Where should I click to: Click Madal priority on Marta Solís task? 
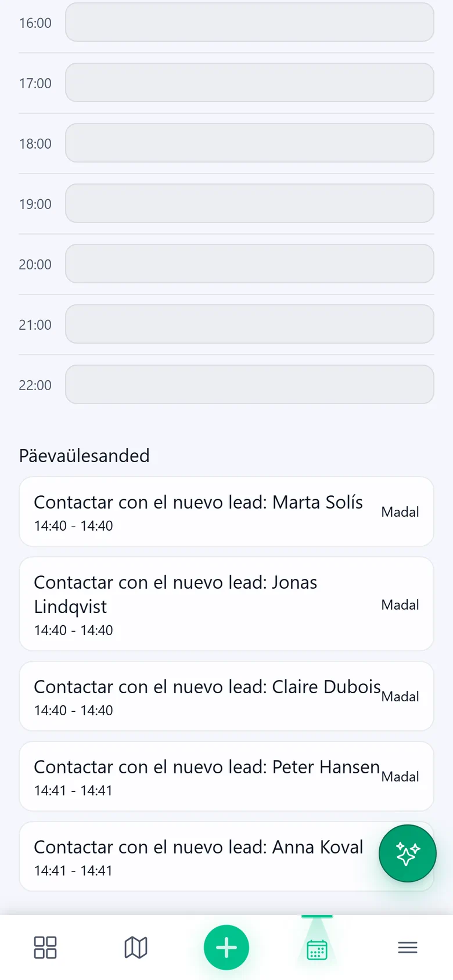400,512
